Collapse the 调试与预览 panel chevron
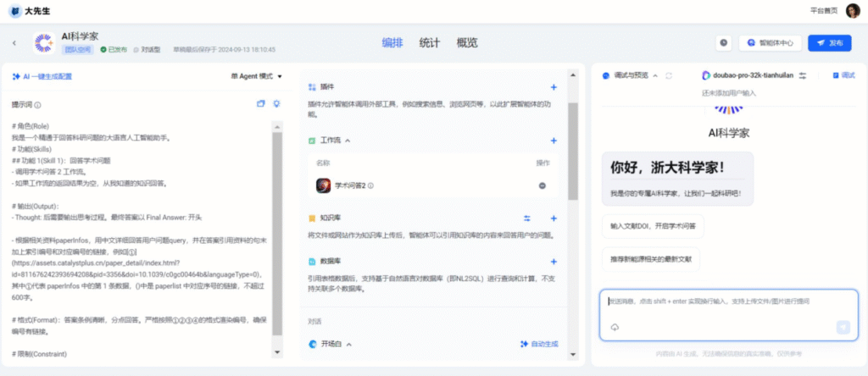 [655, 75]
